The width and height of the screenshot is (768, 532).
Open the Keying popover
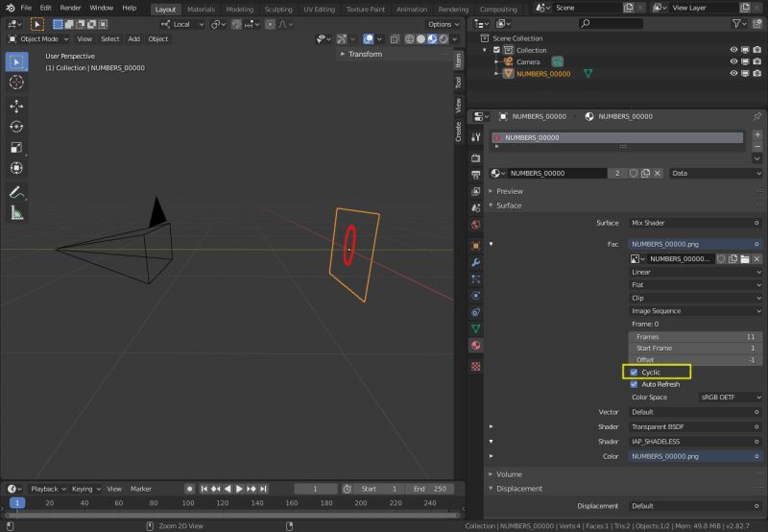tap(86, 489)
